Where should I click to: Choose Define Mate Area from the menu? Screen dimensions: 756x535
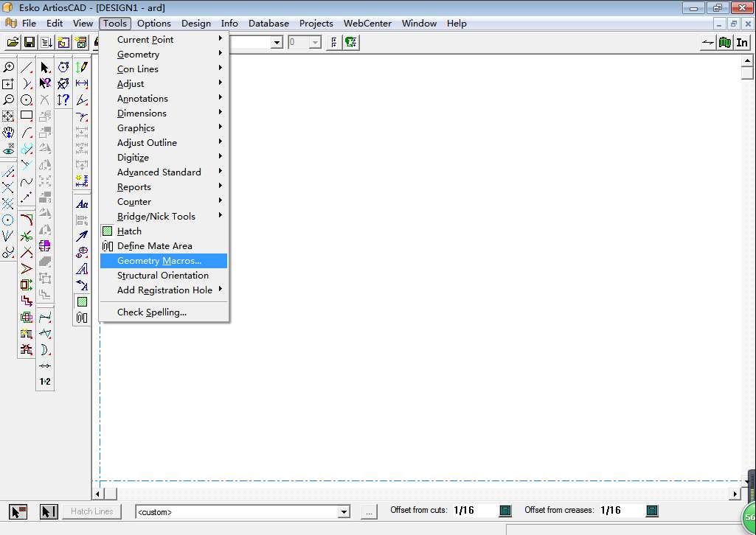164,245
